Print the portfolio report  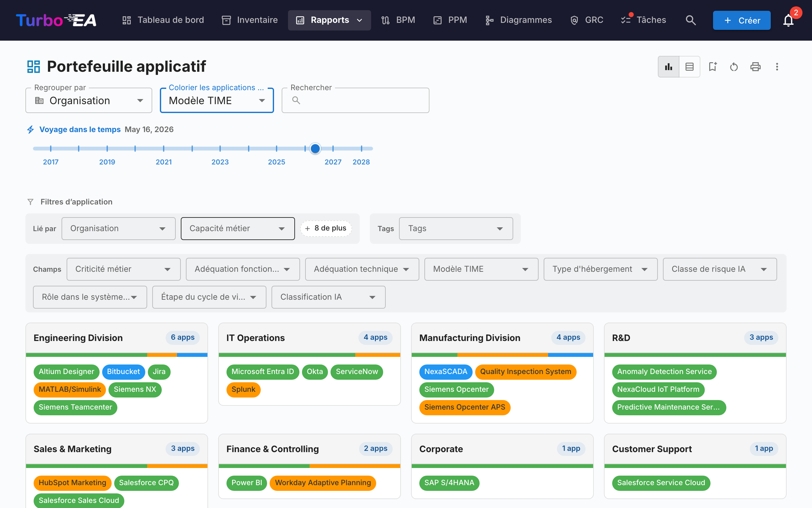[755, 67]
